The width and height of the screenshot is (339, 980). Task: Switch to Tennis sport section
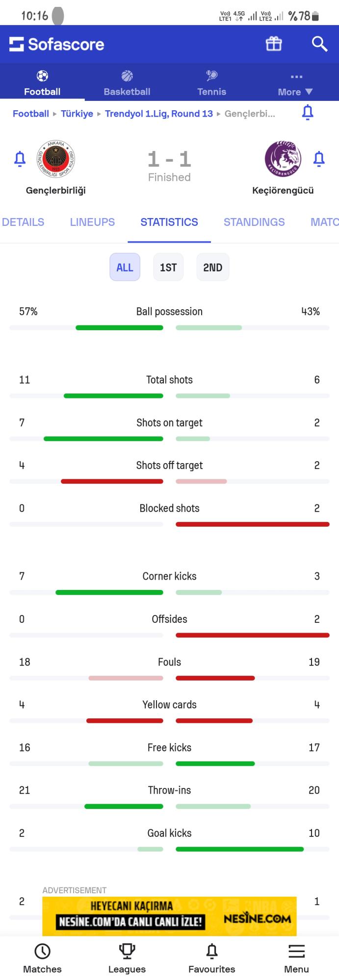(x=211, y=83)
